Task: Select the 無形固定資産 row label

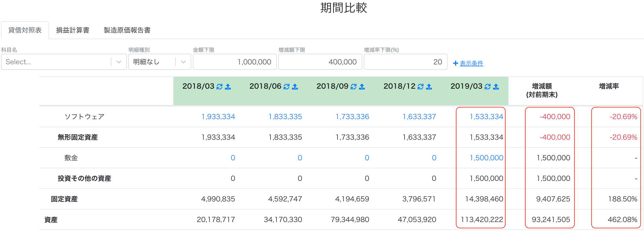Action: pos(78,137)
